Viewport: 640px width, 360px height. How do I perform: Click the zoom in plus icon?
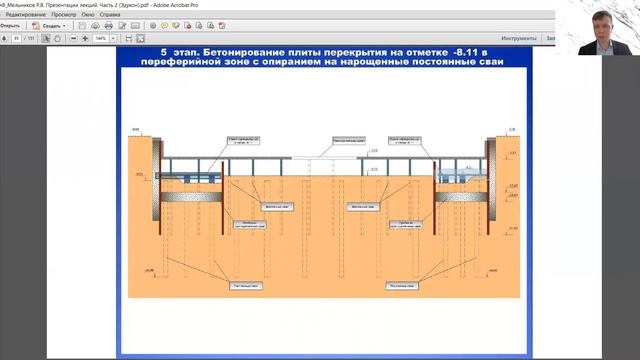[85, 38]
